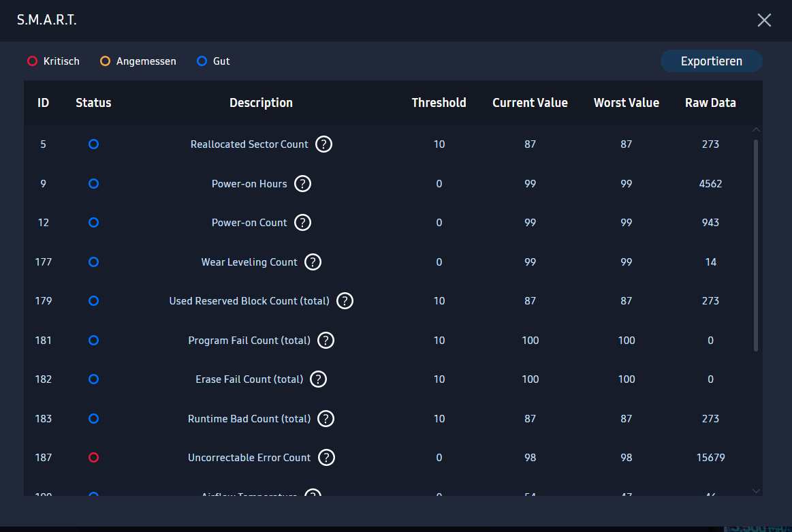Click the blue status circle for ID 5
Image resolution: width=792 pixels, height=532 pixels.
(93, 144)
